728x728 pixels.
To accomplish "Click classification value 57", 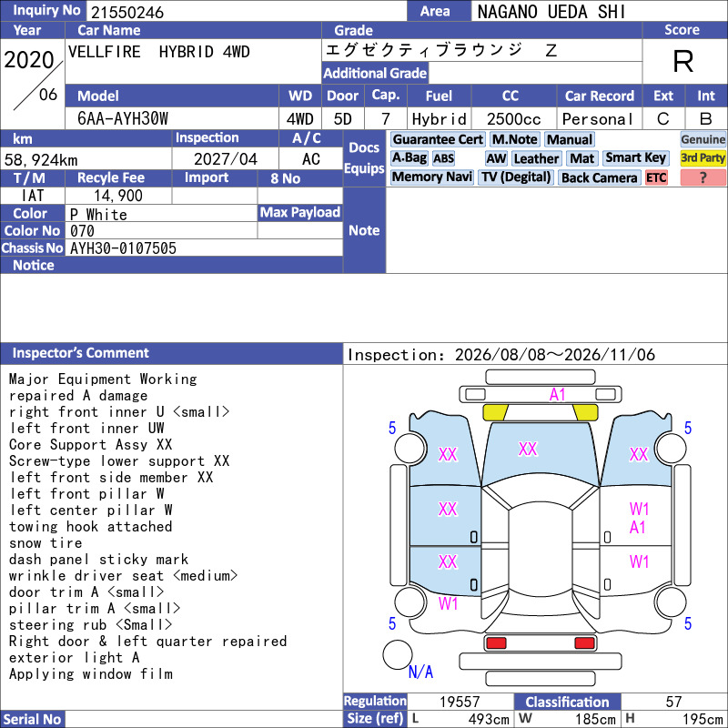I will click(x=673, y=702).
